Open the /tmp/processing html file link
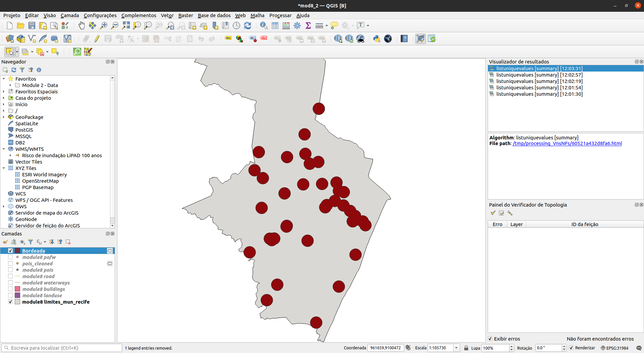Image resolution: width=644 pixels, height=353 pixels. tap(567, 143)
